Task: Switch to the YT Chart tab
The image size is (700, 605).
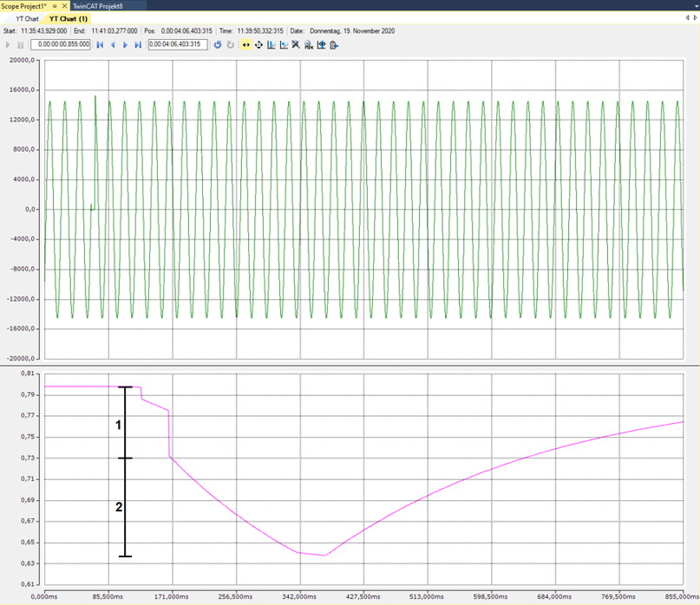Action: point(27,19)
